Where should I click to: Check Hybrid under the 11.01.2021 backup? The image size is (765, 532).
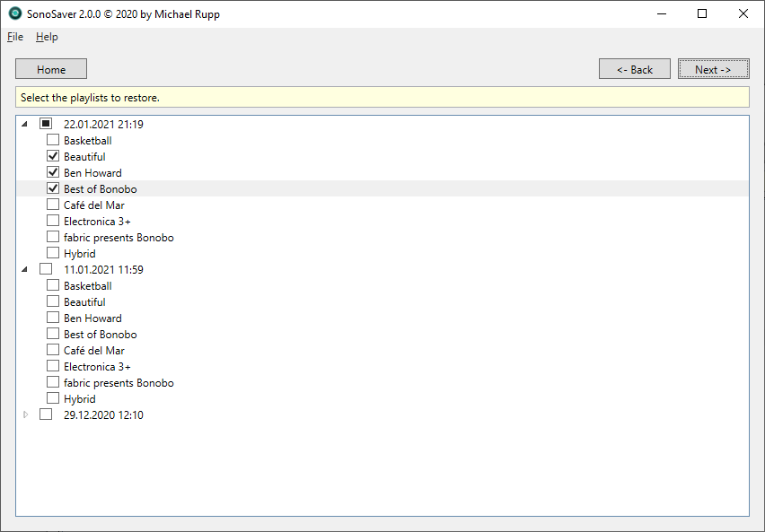tap(52, 398)
